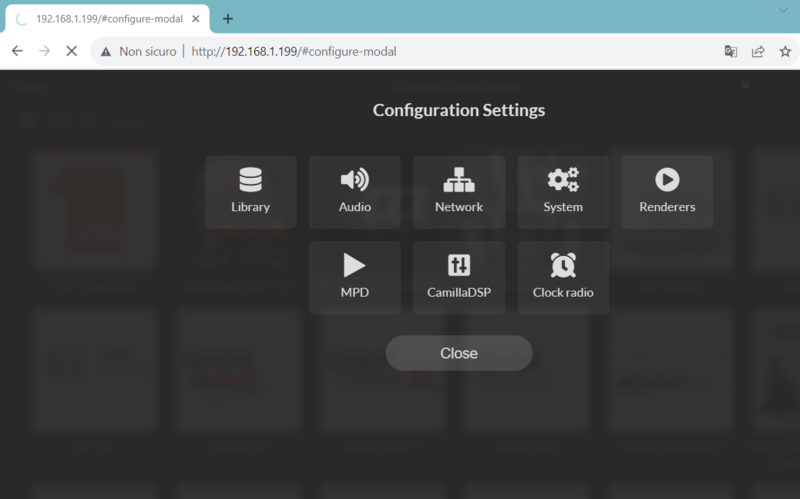Open Renderers configuration tile
Screen dimensions: 800x499
point(667,192)
